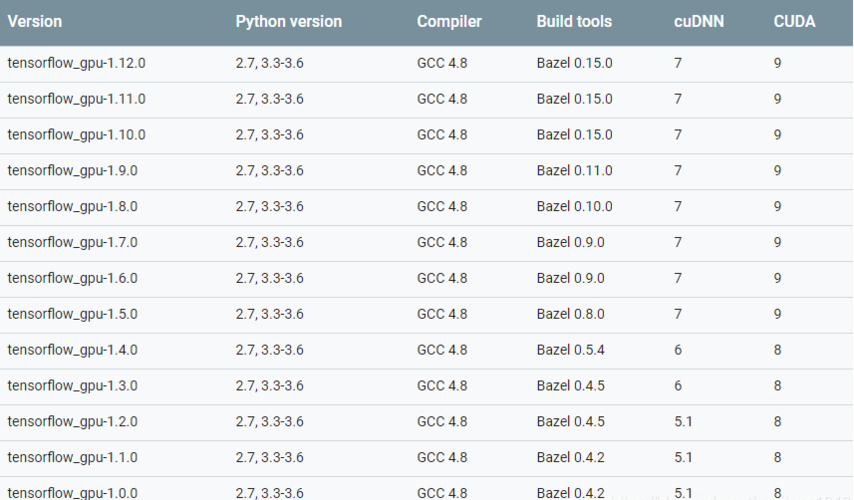Select the tensorflow_gpu-1.11.0 cell
Image resolution: width=854 pixels, height=500 pixels.
click(x=76, y=99)
